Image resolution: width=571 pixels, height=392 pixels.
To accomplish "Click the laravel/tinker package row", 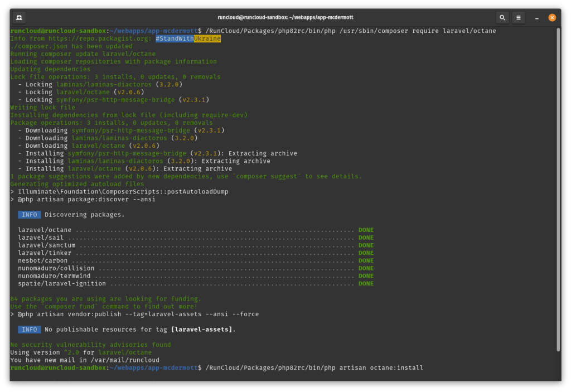I will (x=196, y=253).
